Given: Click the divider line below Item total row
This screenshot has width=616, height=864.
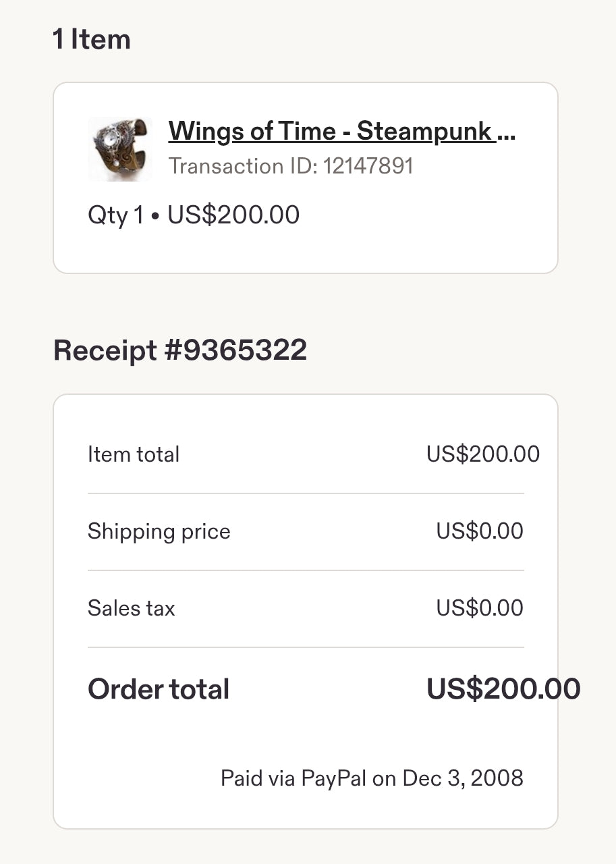Looking at the screenshot, I should point(306,493).
